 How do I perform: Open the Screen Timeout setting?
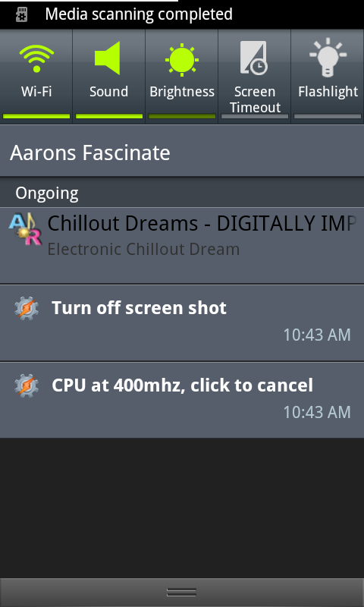click(x=255, y=77)
